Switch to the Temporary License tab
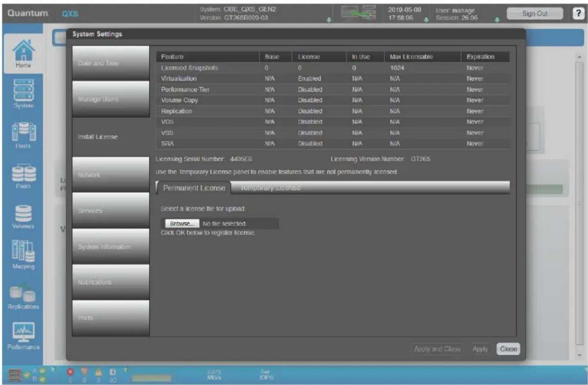Image resolution: width=588 pixels, height=385 pixels. (x=271, y=188)
